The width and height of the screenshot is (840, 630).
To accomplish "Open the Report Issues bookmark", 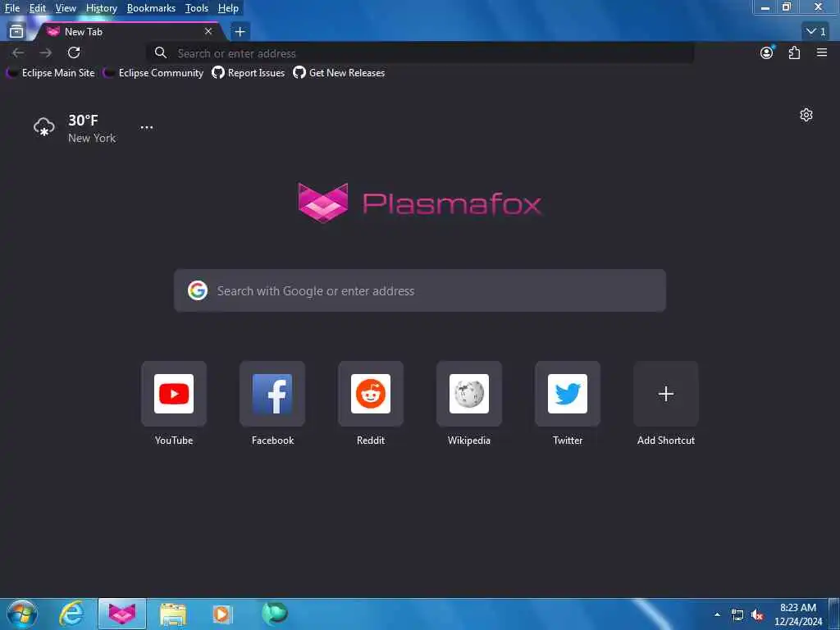I will (248, 73).
